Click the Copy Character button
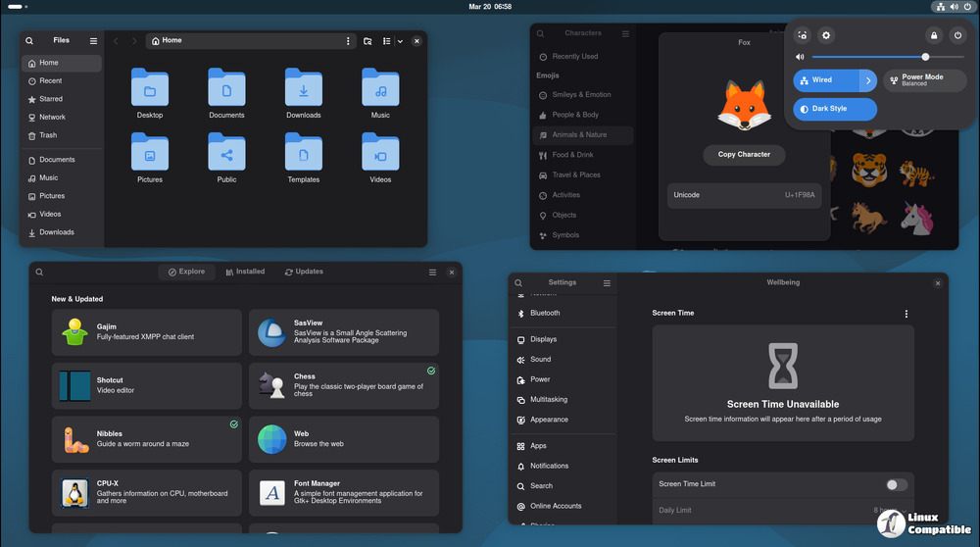Viewport: 980px width, 547px height. click(744, 155)
